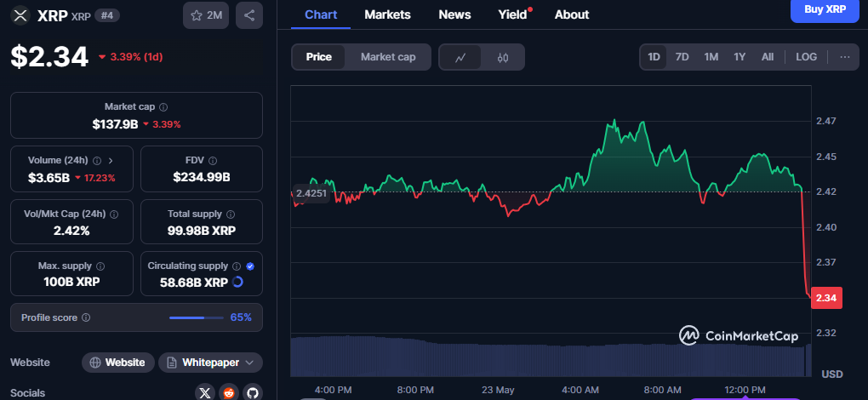The image size is (868, 400).
Task: Set chart range to 7D
Action: [x=682, y=57]
